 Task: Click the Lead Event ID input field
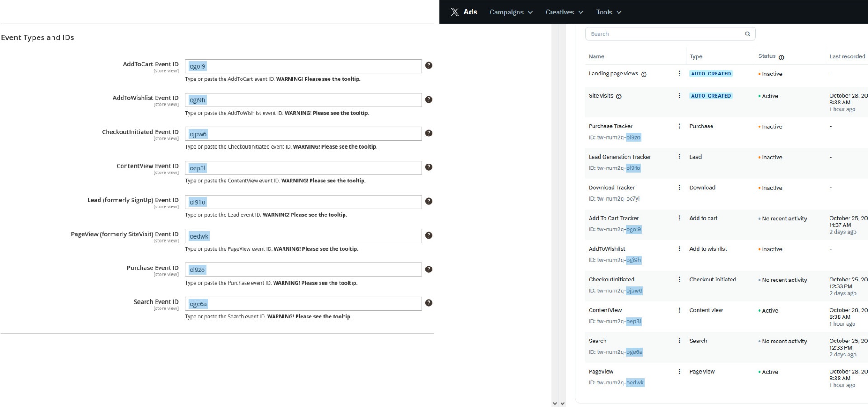(x=303, y=202)
